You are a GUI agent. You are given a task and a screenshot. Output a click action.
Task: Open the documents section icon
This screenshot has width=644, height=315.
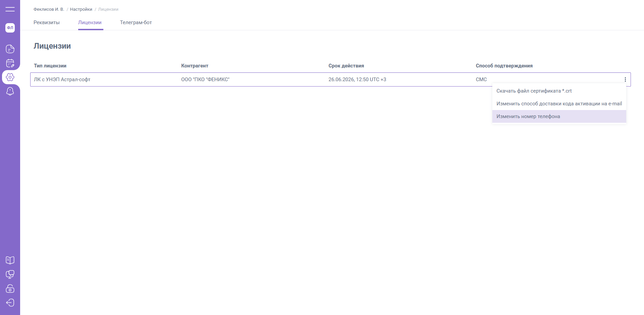click(10, 49)
